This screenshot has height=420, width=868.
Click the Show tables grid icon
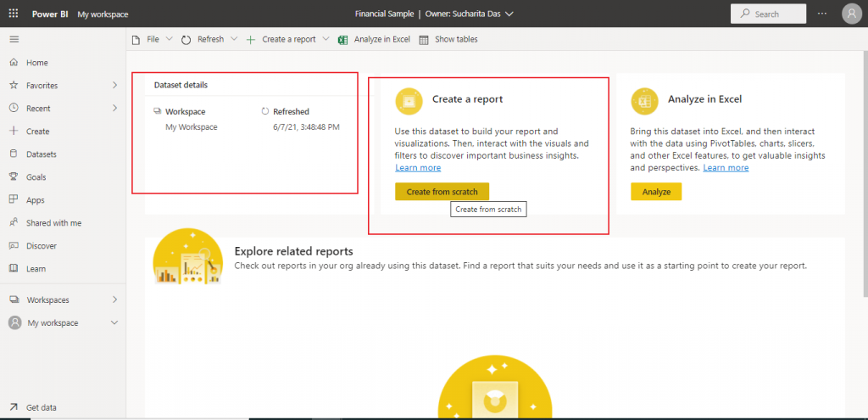pos(424,40)
